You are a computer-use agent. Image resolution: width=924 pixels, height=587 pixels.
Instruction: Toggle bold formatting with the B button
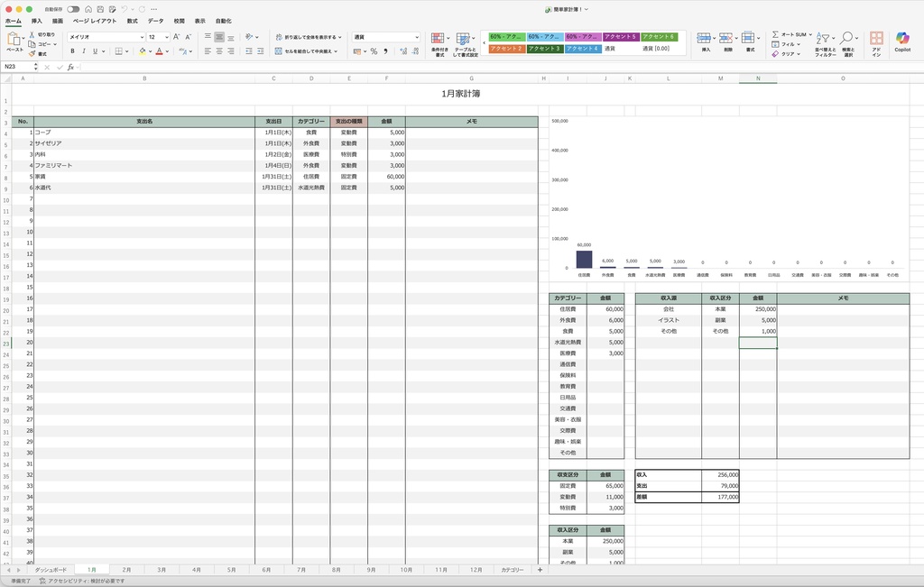[x=71, y=51]
